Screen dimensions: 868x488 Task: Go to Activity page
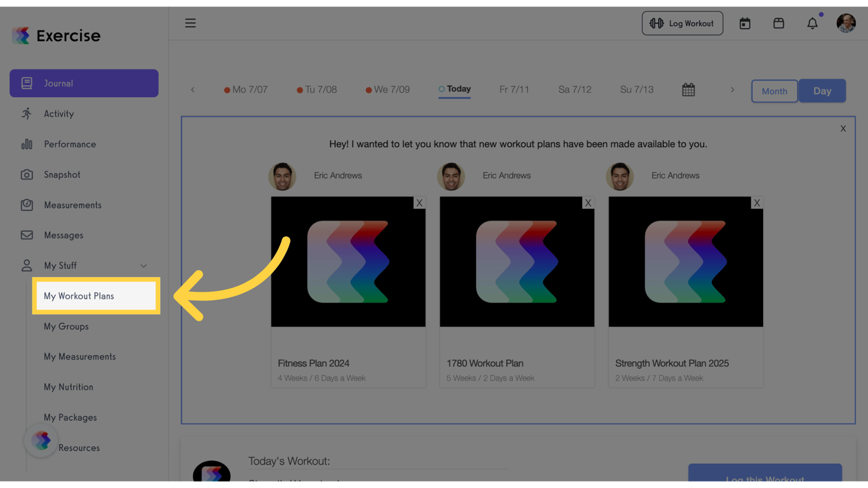click(x=59, y=114)
